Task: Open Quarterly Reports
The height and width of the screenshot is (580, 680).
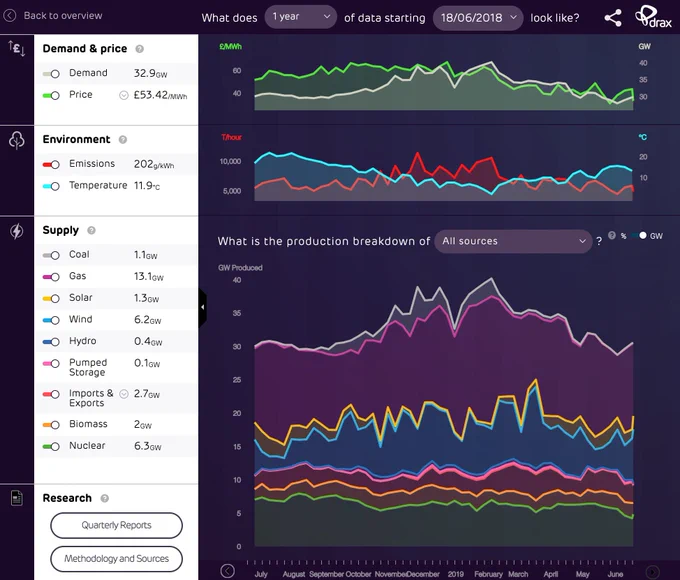Action: (x=116, y=525)
